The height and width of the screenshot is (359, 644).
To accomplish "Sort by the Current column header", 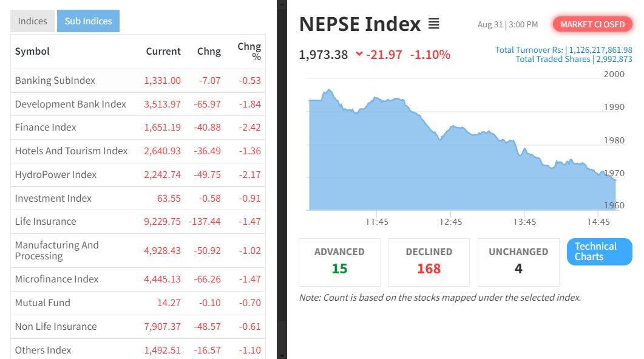I will 163,52.
